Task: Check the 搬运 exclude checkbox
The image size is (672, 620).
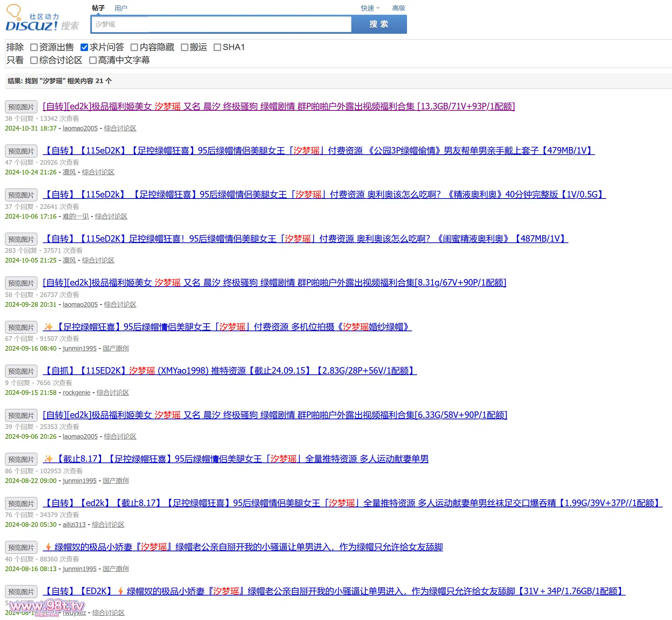Action: [x=184, y=47]
